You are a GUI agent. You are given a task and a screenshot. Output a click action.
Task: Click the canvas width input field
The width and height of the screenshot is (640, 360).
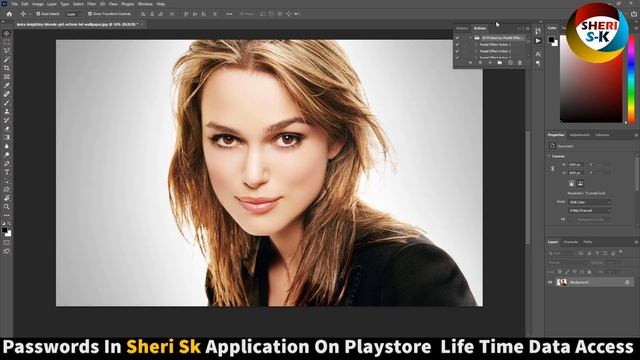click(x=576, y=164)
